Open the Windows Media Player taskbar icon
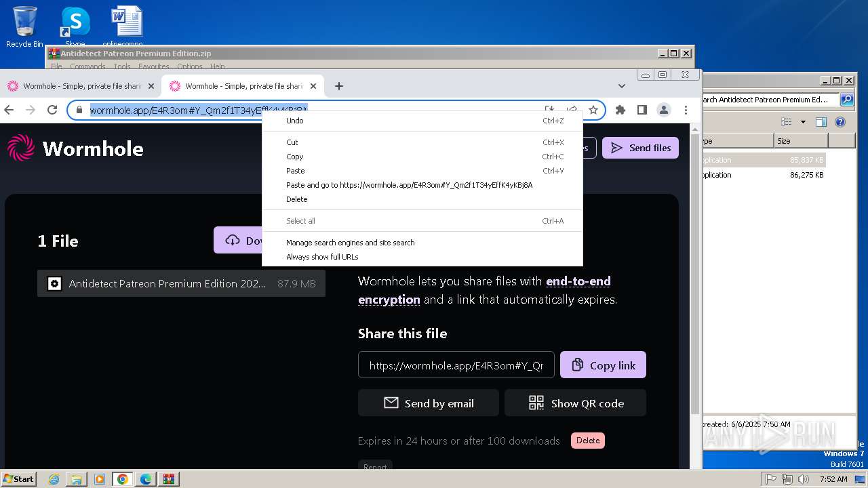Image resolution: width=868 pixels, height=488 pixels. (x=100, y=479)
